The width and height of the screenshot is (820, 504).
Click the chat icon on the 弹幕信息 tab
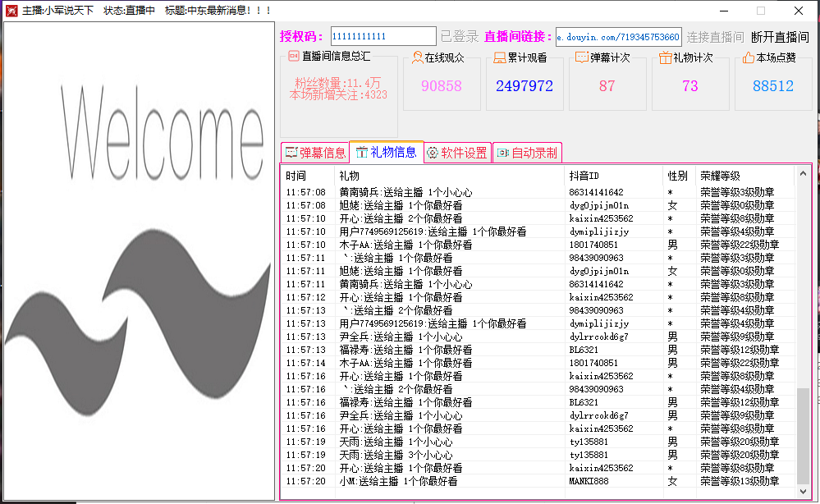pos(290,152)
